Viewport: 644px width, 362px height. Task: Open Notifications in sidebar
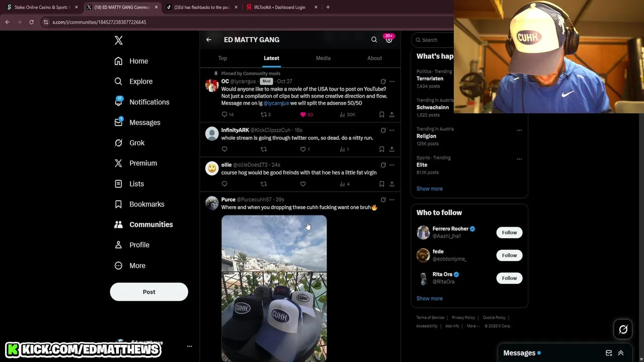(142, 102)
